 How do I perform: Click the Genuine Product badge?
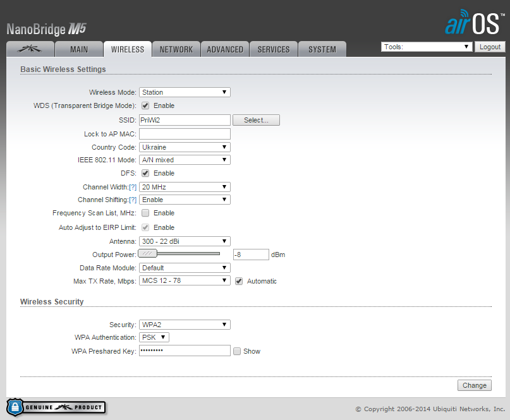[56, 407]
